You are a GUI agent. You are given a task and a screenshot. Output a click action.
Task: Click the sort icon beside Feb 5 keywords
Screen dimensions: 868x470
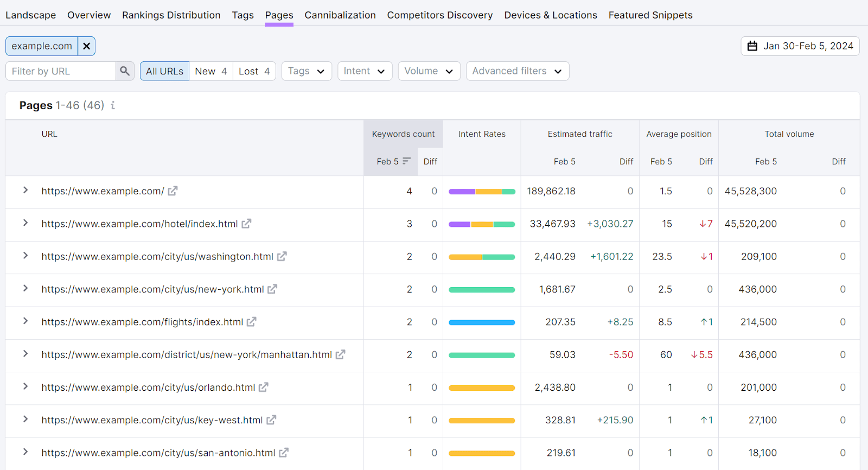coord(406,161)
